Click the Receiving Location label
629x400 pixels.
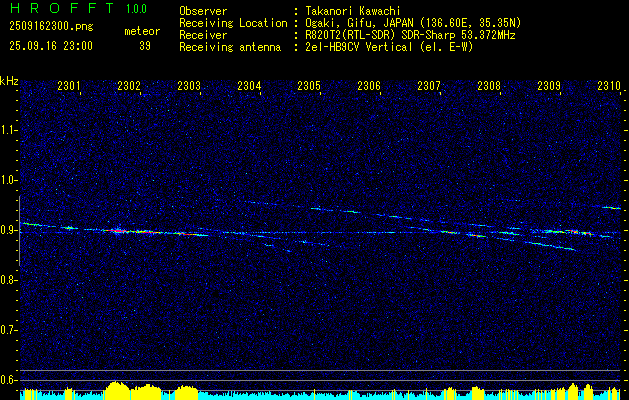[233, 23]
